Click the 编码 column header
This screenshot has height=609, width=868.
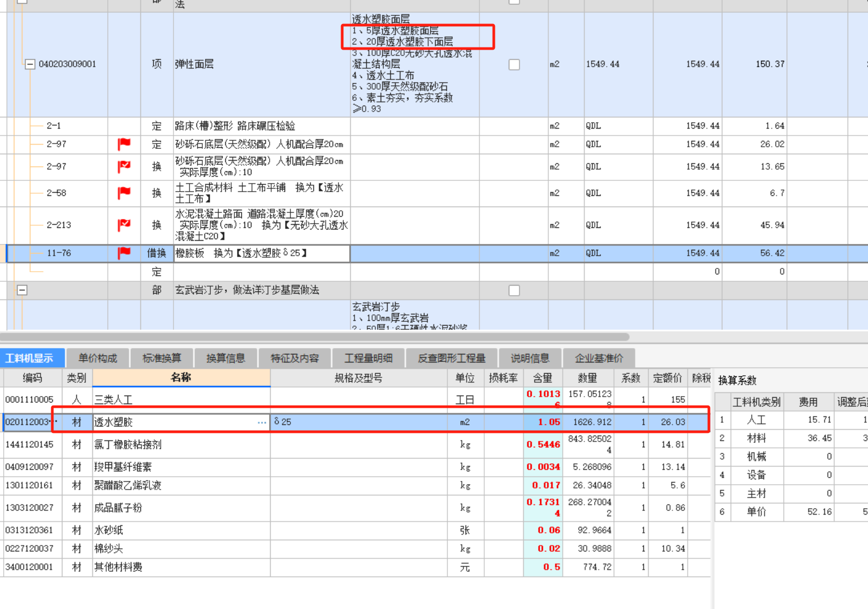tap(33, 378)
